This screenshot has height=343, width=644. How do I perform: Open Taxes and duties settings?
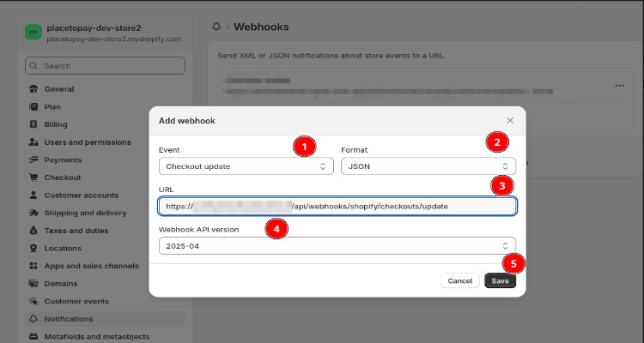point(75,231)
